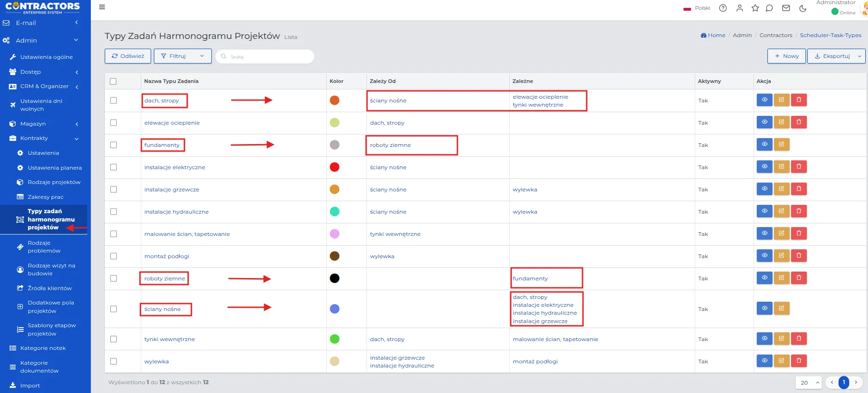868x393 pixels.
Task: Click the red color swatch for instalacje elektryczne
Action: tap(334, 167)
